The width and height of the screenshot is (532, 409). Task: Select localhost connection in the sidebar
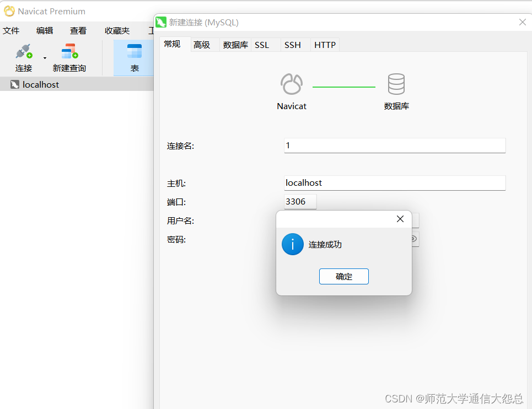click(77, 84)
